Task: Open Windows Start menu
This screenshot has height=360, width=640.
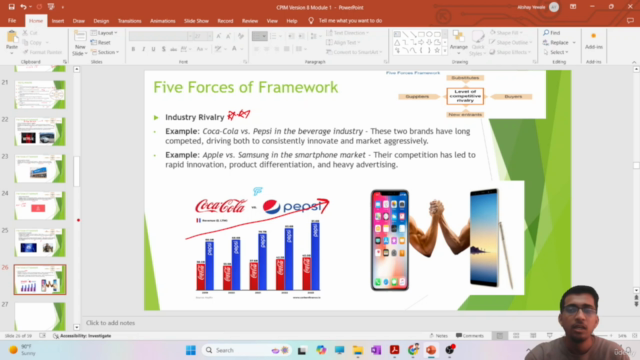Action: pyautogui.click(x=191, y=350)
